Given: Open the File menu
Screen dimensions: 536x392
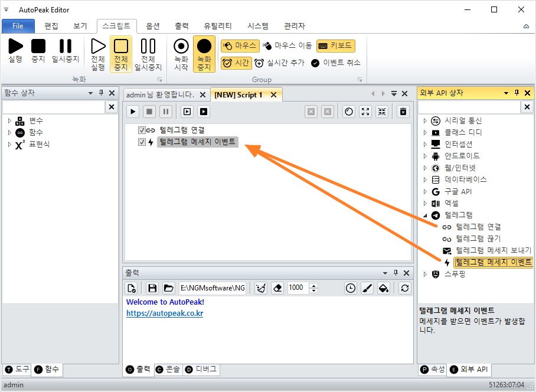Looking at the screenshot, I should click(x=18, y=26).
